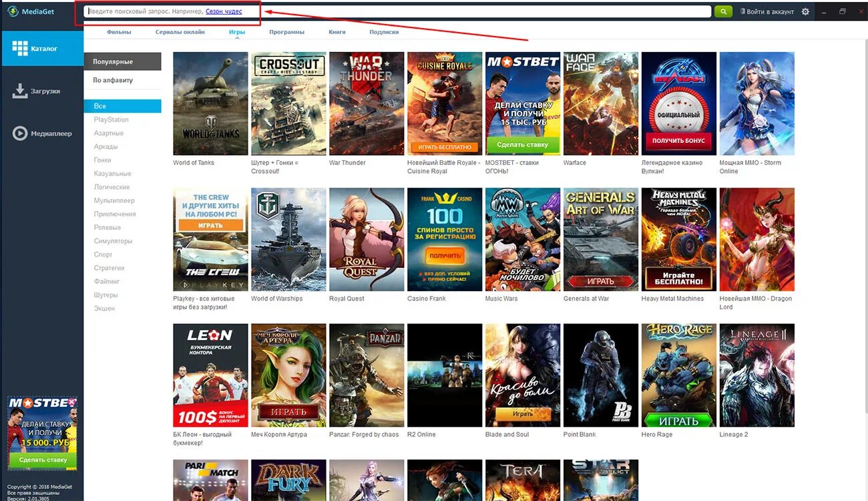Screen dimensions: 868x501
Task: Select the Игры tab
Action: 237,32
